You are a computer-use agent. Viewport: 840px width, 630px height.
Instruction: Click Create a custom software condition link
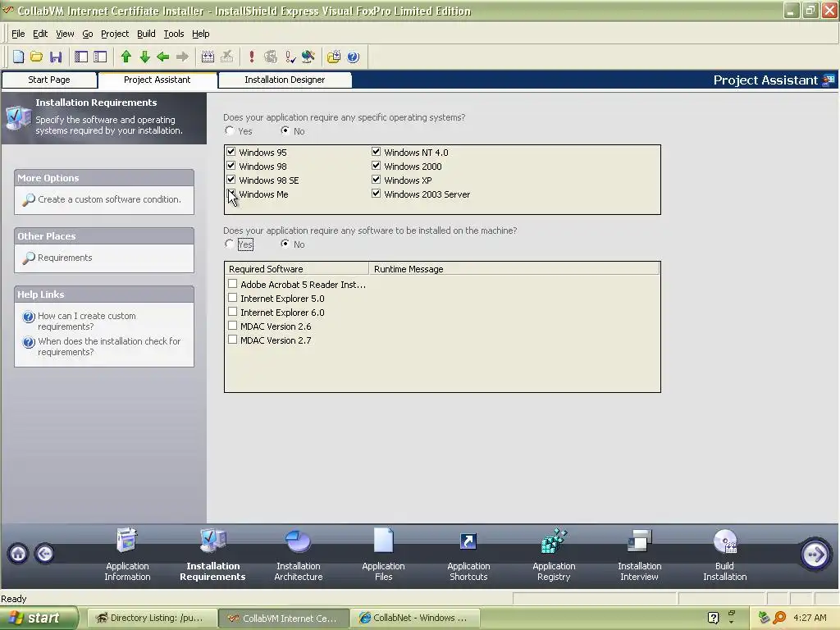[x=109, y=199]
